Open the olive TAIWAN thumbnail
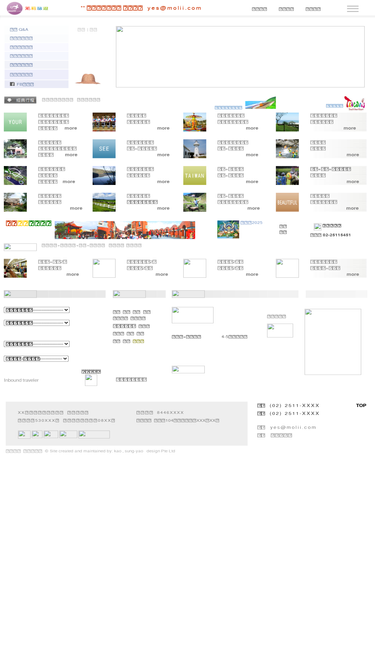This screenshot has width=375, height=667. (x=195, y=175)
